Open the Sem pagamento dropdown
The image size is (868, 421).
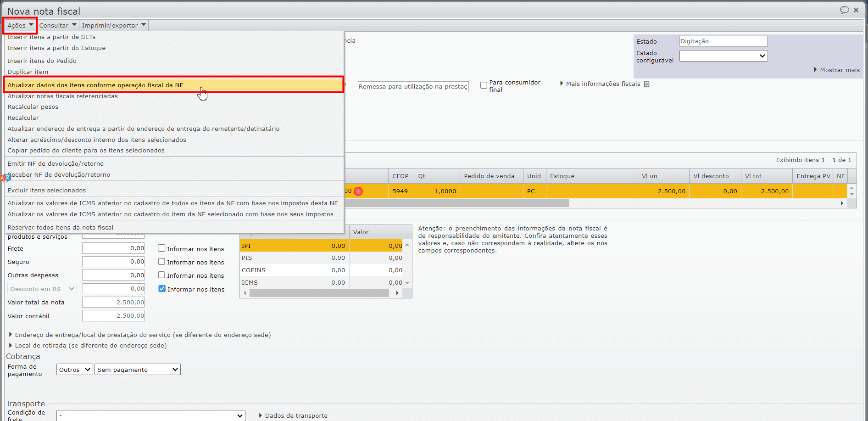coord(138,370)
